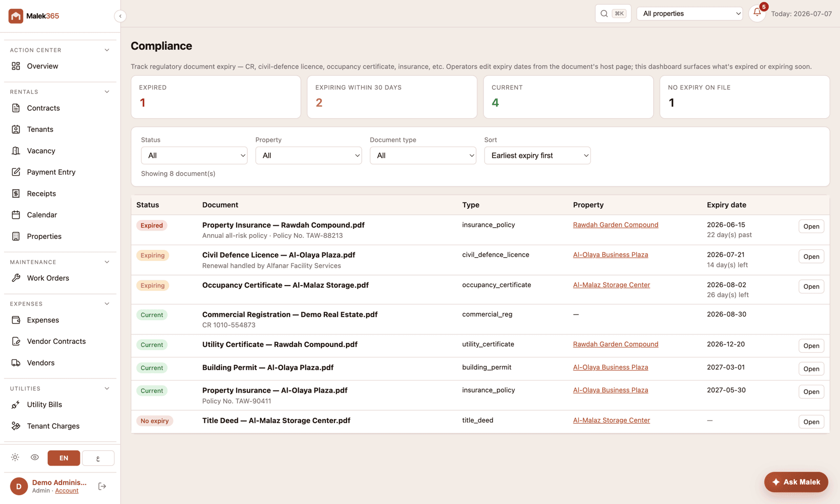Open the search box magnifier icon
Viewport: 840px width, 504px height.
tap(604, 14)
